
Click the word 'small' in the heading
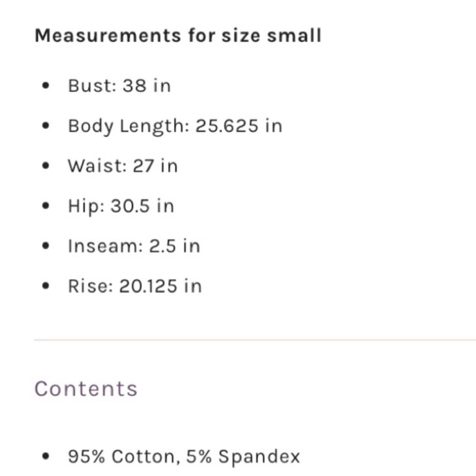click(294, 36)
